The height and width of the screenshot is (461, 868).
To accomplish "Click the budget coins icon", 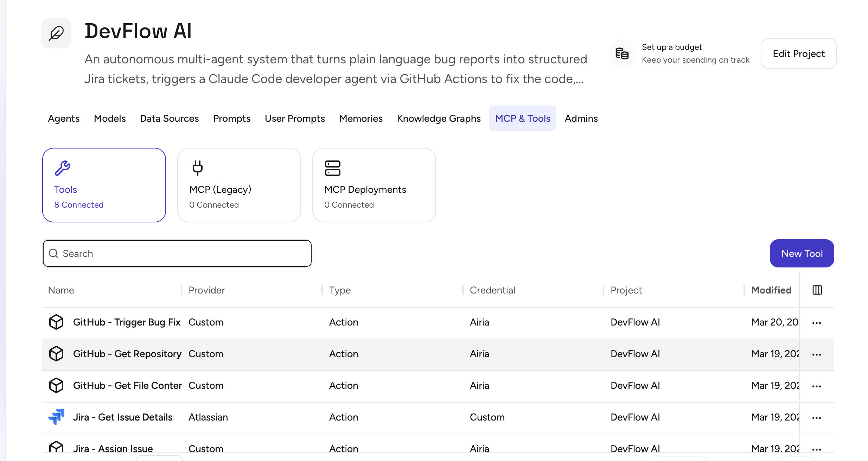I will (622, 53).
